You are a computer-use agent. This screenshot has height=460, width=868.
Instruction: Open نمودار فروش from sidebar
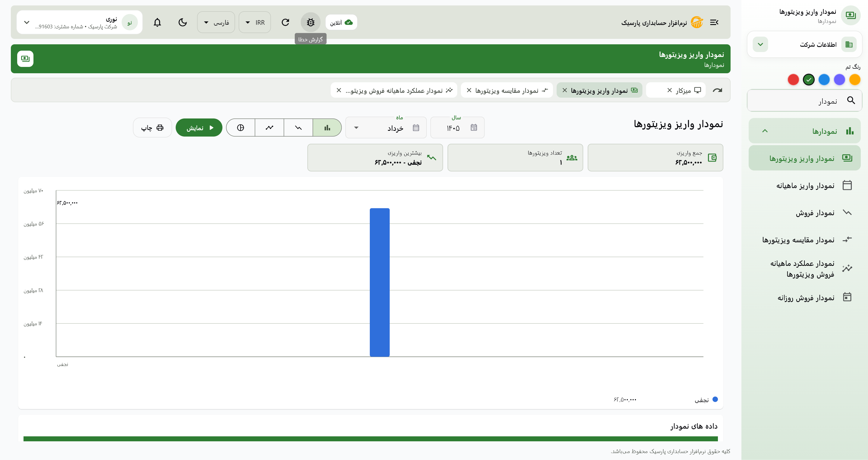pyautogui.click(x=804, y=213)
